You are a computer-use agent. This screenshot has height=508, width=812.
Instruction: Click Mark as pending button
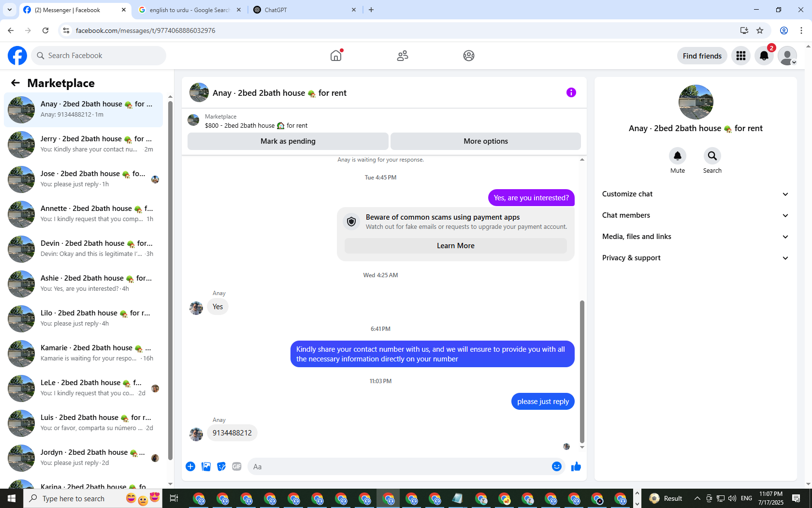[288, 141]
